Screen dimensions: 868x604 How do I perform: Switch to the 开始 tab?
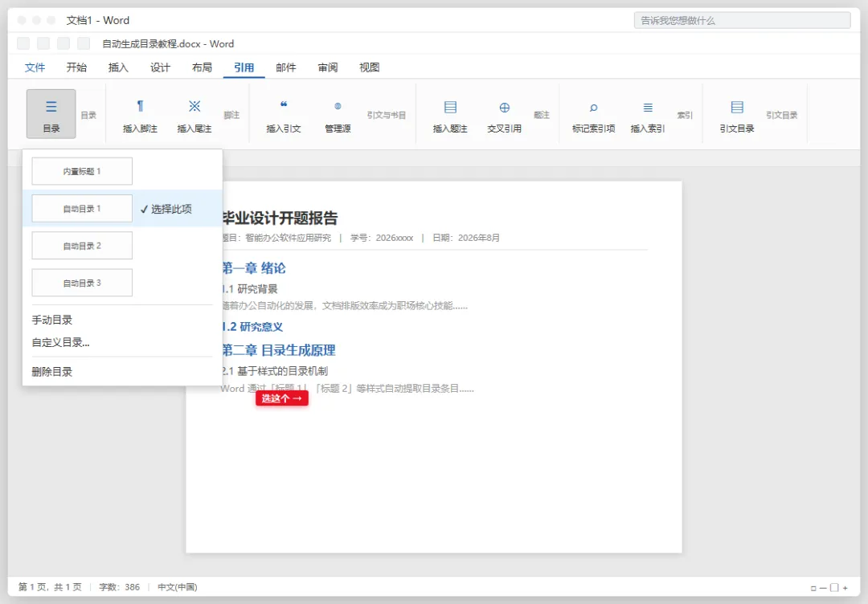[76, 67]
